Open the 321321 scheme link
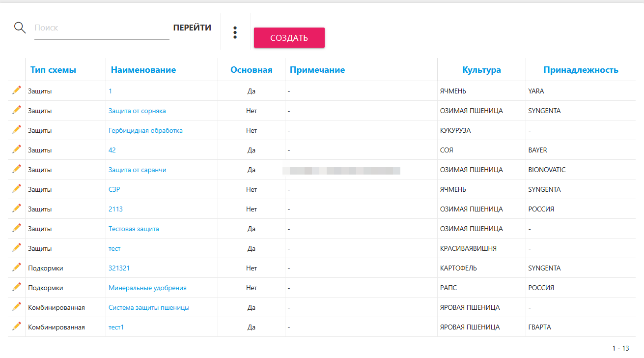 click(119, 268)
